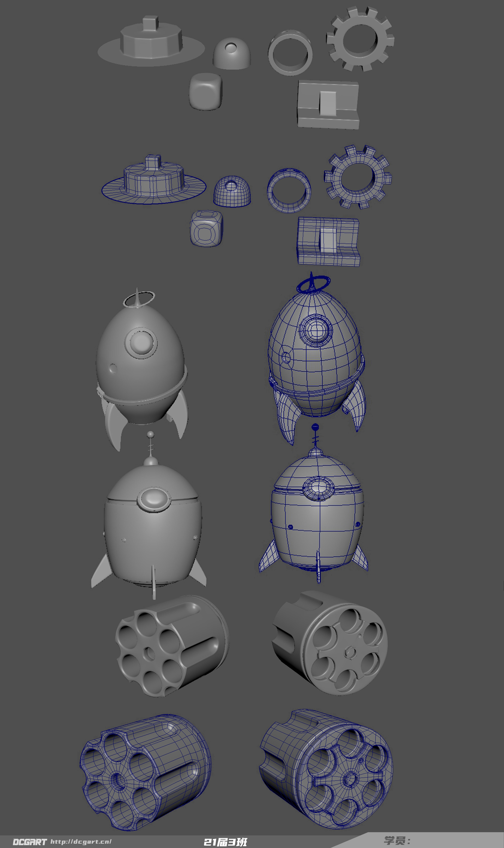Image resolution: width=504 pixels, height=848 pixels.
Task: Select the shaded L-shaped block with slot
Action: click(x=328, y=105)
